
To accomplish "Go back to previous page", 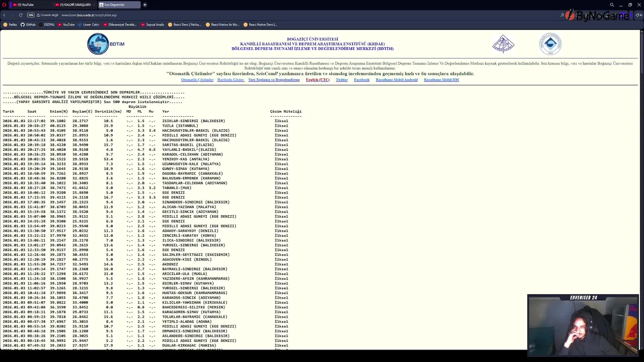I will [4, 15].
